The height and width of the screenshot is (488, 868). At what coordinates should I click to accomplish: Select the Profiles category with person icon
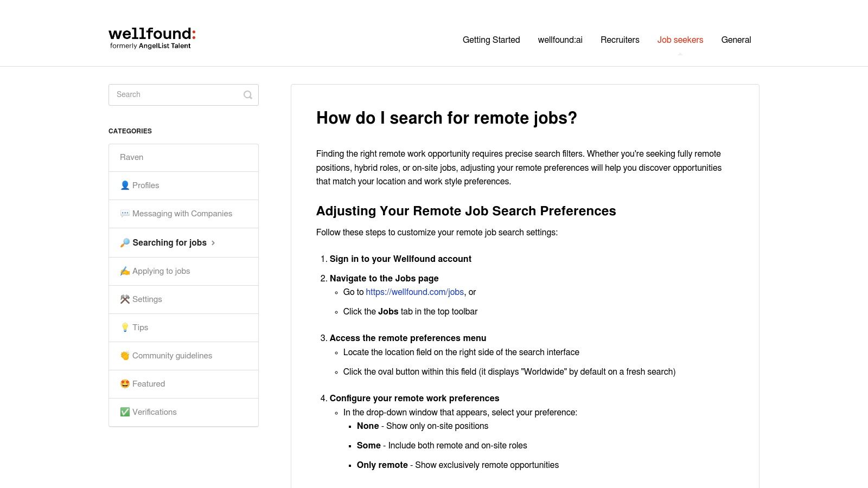click(124, 185)
